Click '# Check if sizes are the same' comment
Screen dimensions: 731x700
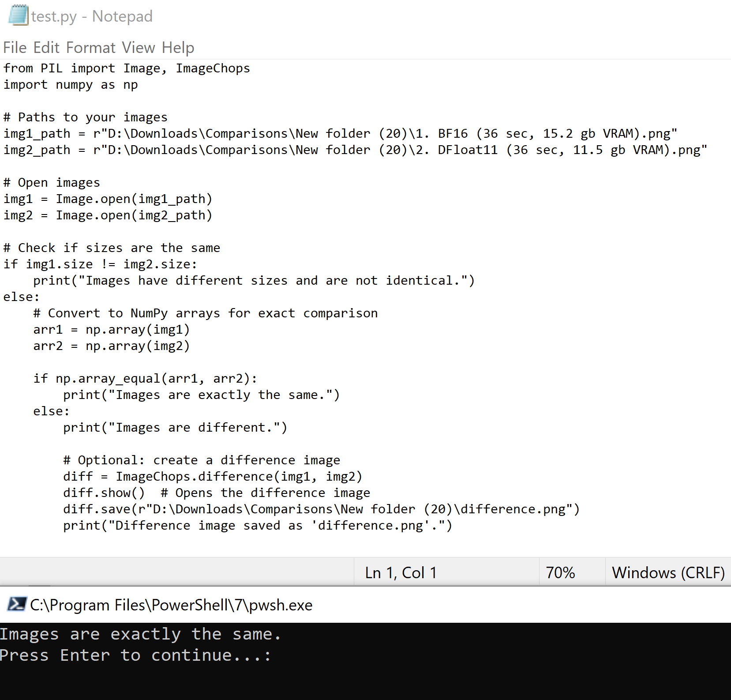112,248
